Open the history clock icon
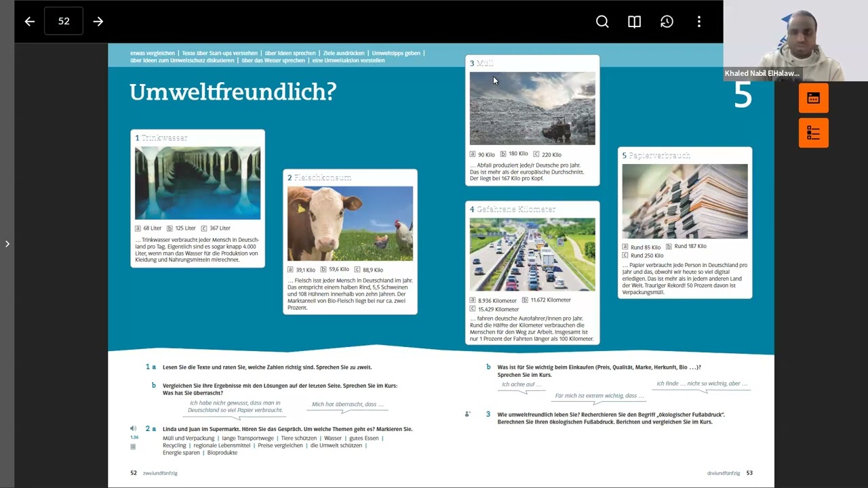The image size is (868, 488). pyautogui.click(x=667, y=22)
